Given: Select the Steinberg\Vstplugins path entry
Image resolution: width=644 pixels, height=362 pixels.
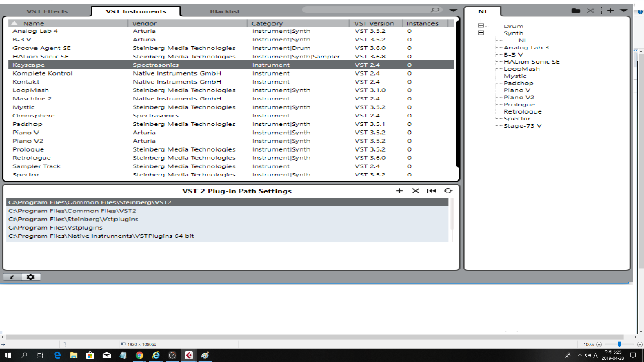Looking at the screenshot, I should tap(227, 219).
